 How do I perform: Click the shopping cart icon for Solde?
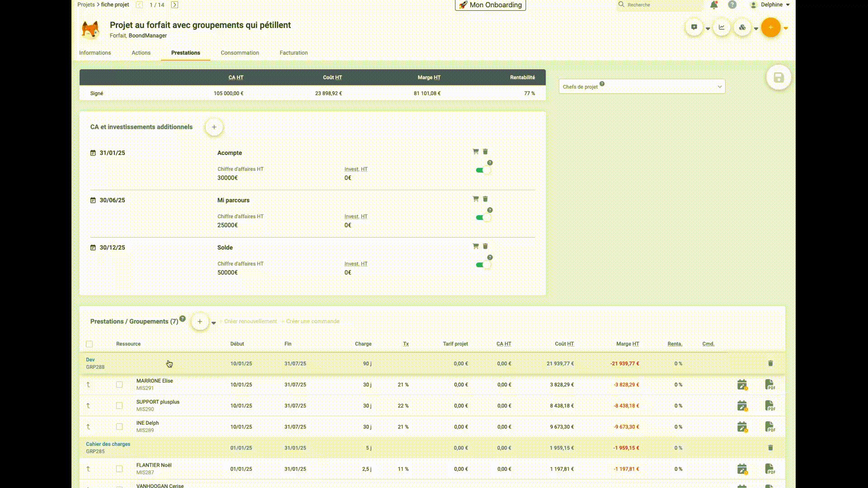click(476, 246)
